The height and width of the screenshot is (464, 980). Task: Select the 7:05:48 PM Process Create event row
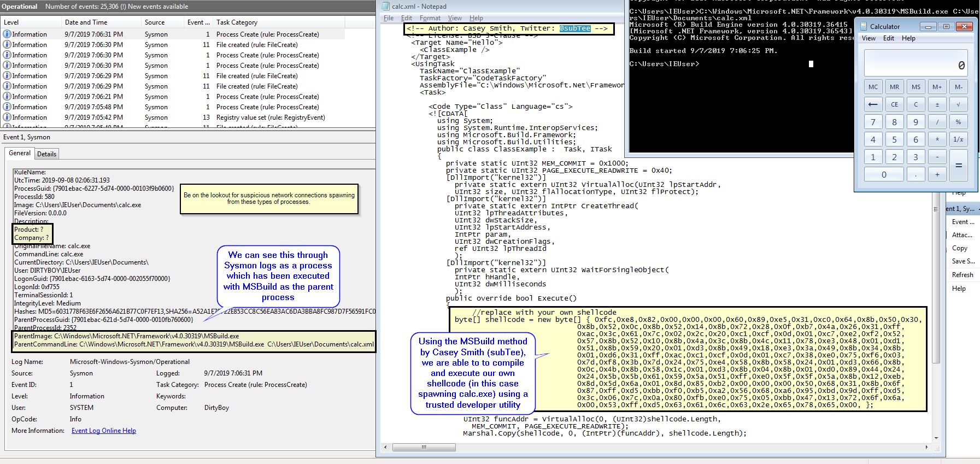(x=189, y=107)
